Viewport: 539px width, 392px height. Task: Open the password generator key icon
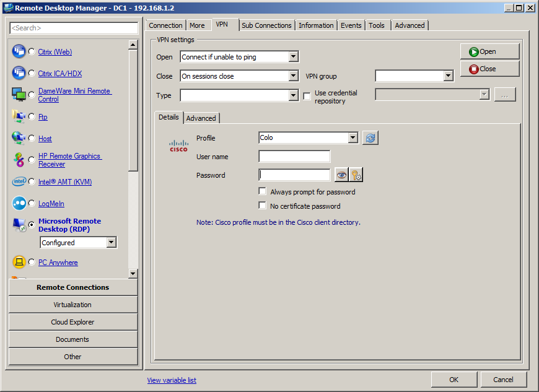356,175
